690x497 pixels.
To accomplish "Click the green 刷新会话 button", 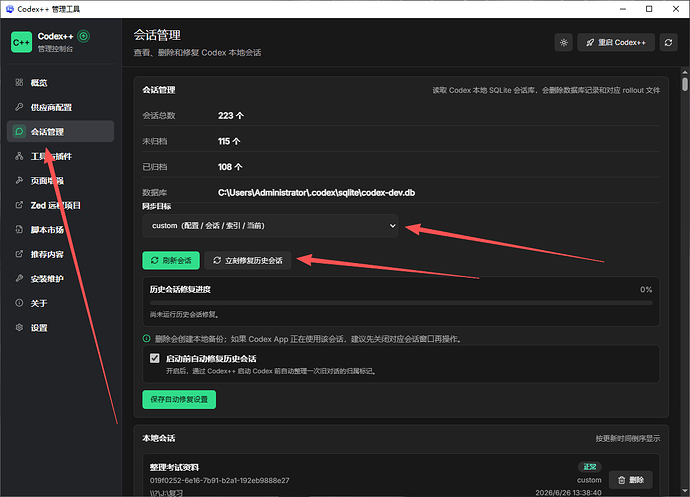I will (x=171, y=260).
